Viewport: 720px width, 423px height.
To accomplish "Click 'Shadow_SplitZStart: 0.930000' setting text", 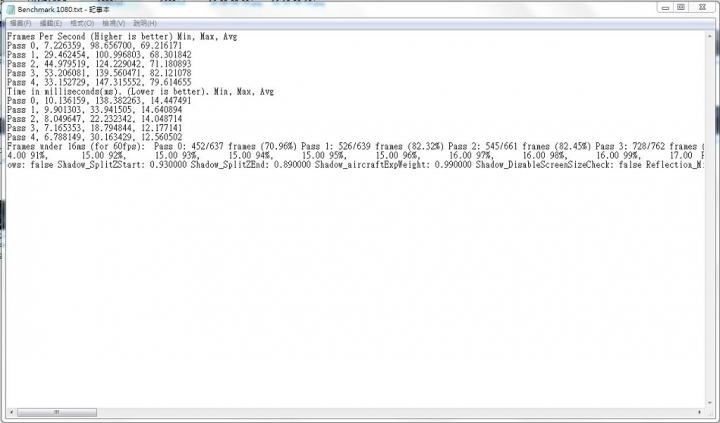I will pyautogui.click(x=122, y=165).
